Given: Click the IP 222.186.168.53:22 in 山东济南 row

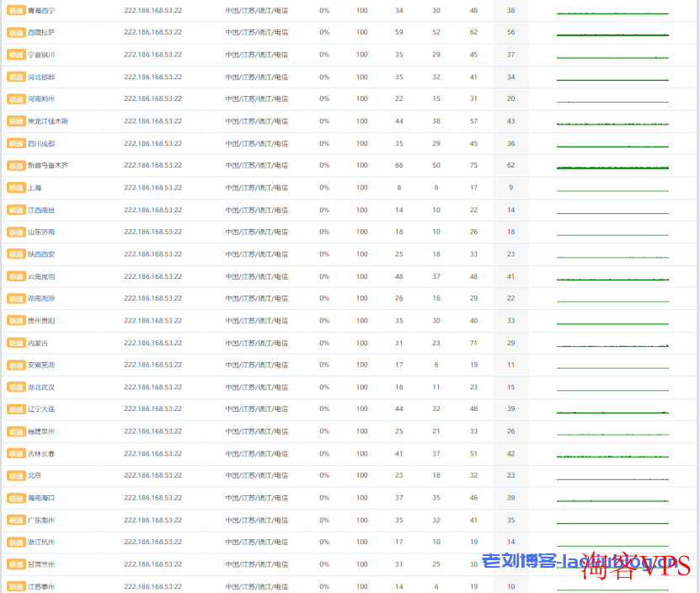Looking at the screenshot, I should [153, 232].
